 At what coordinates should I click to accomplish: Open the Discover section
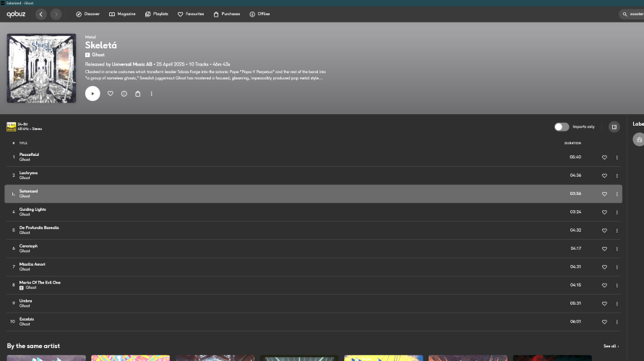coord(87,14)
